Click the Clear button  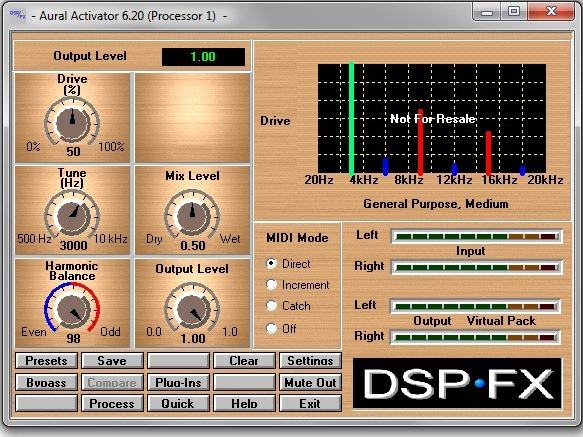point(244,361)
